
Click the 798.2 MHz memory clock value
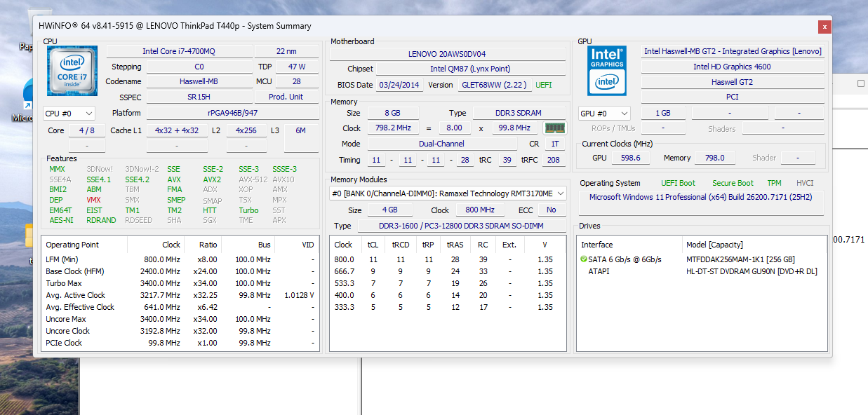394,128
